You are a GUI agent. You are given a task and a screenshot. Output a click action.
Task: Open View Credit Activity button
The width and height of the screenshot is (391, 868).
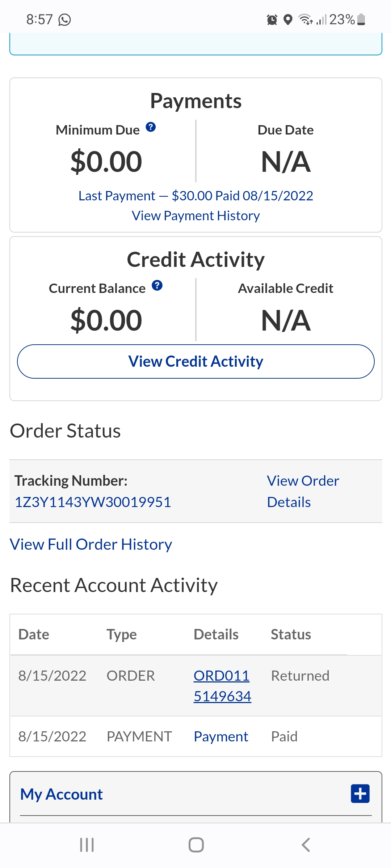(x=195, y=361)
